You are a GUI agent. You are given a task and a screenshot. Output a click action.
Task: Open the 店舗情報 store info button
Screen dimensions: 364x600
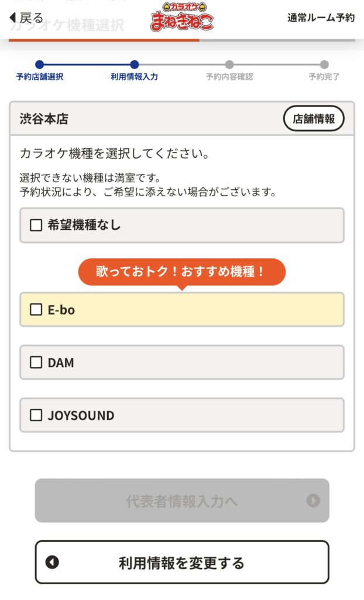click(314, 119)
